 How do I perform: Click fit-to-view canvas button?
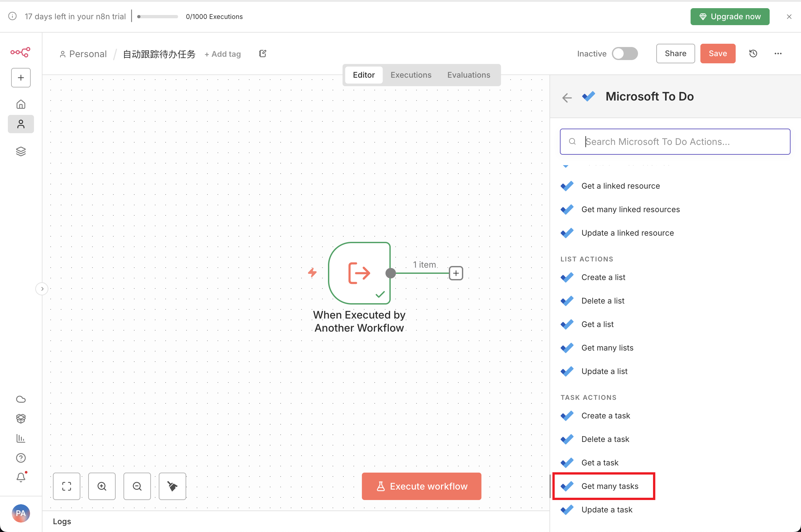(67, 486)
